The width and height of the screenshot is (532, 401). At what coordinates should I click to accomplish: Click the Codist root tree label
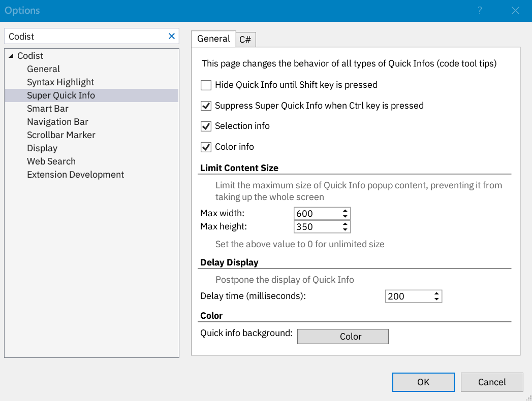(30, 56)
